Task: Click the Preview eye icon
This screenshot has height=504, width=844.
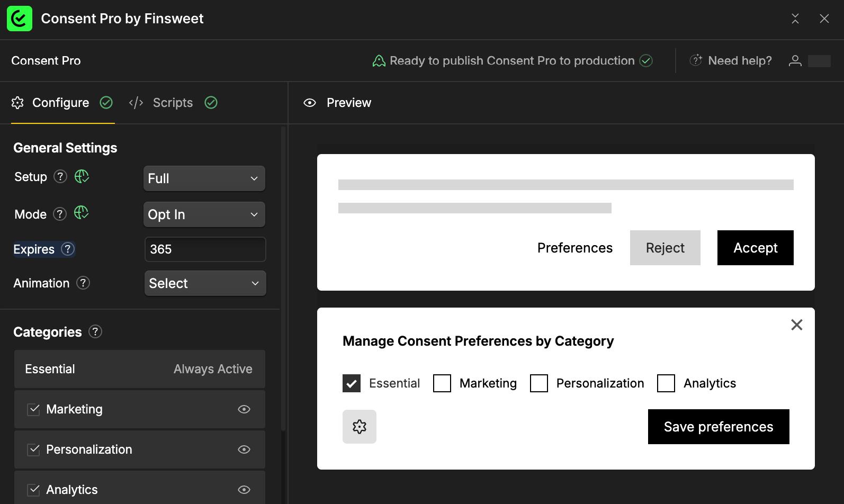Action: pos(310,103)
